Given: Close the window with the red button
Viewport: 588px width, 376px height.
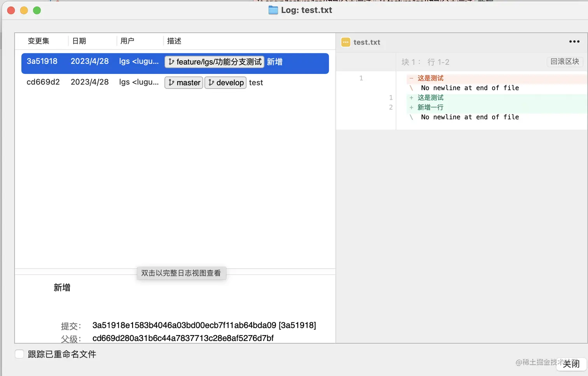Looking at the screenshot, I should [11, 10].
